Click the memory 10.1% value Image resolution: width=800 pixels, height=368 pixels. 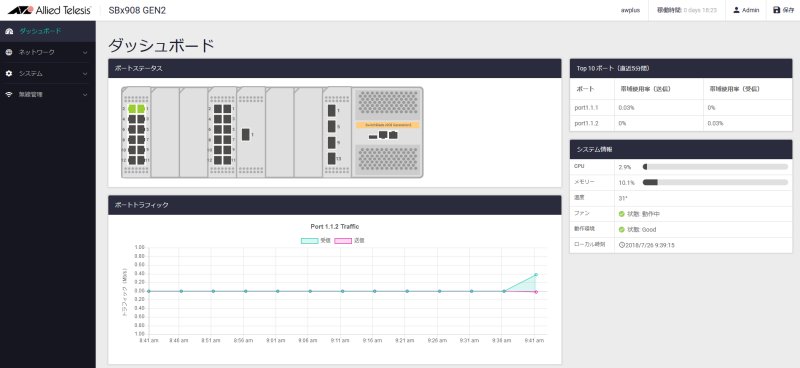(626, 182)
